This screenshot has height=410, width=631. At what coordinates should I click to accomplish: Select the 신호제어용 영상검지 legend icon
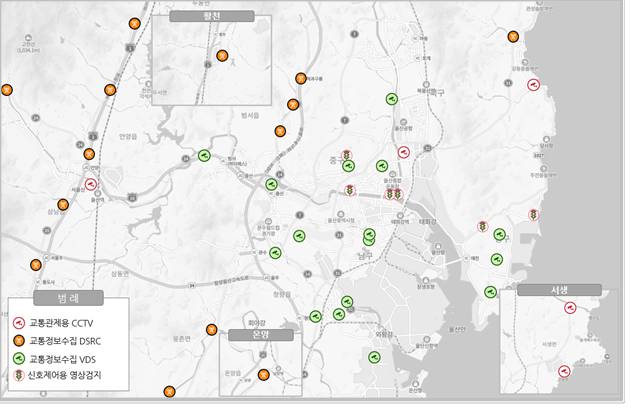19,375
